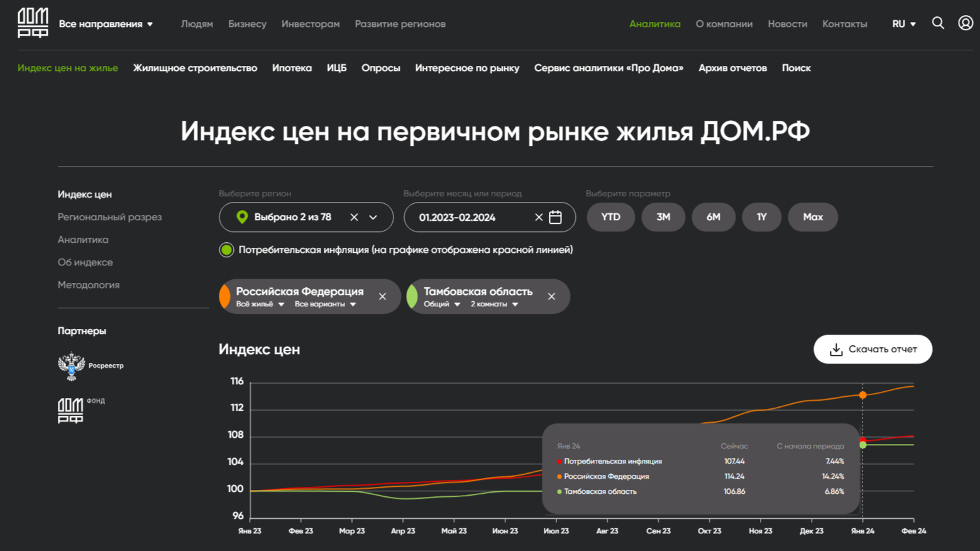Click the DOM.RF logo in header
The width and height of the screenshot is (980, 551).
[33, 23]
